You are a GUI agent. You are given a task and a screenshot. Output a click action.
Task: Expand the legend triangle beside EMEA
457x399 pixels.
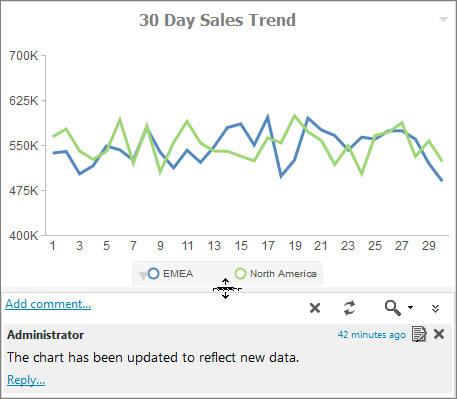142,276
